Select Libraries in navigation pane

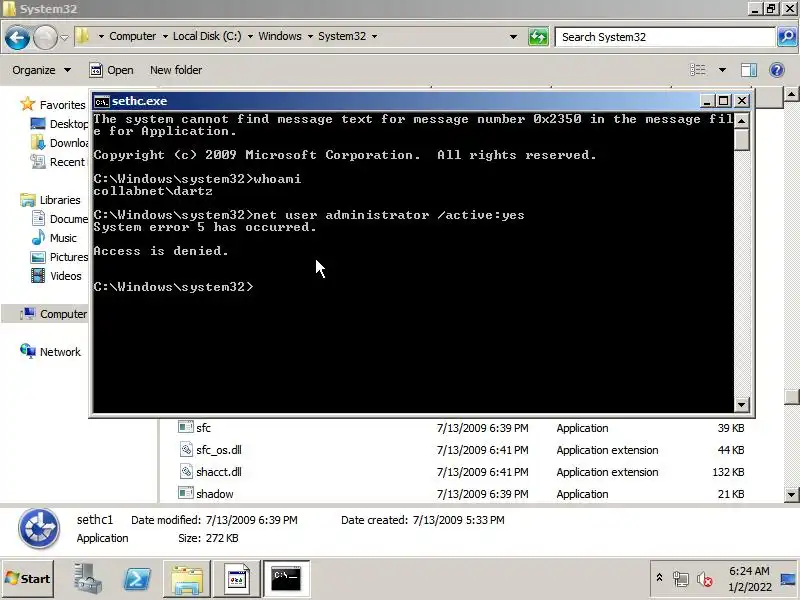(x=51, y=199)
